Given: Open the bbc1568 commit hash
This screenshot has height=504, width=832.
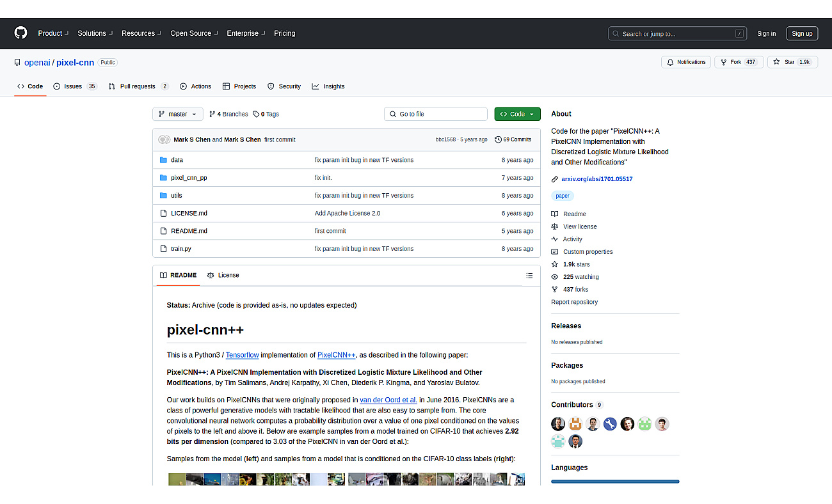Looking at the screenshot, I should 445,139.
